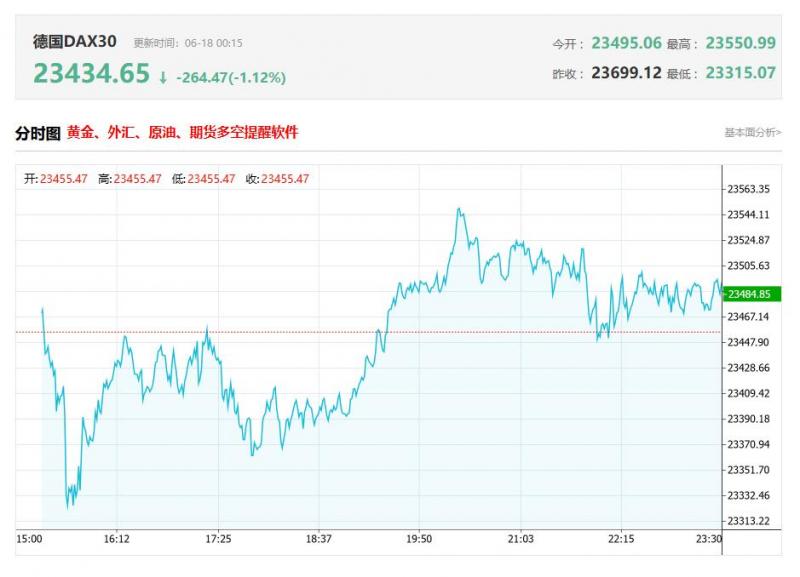Screen dimensions: 800x577
Task: Click the 22:15 time axis label
Action: click(621, 539)
